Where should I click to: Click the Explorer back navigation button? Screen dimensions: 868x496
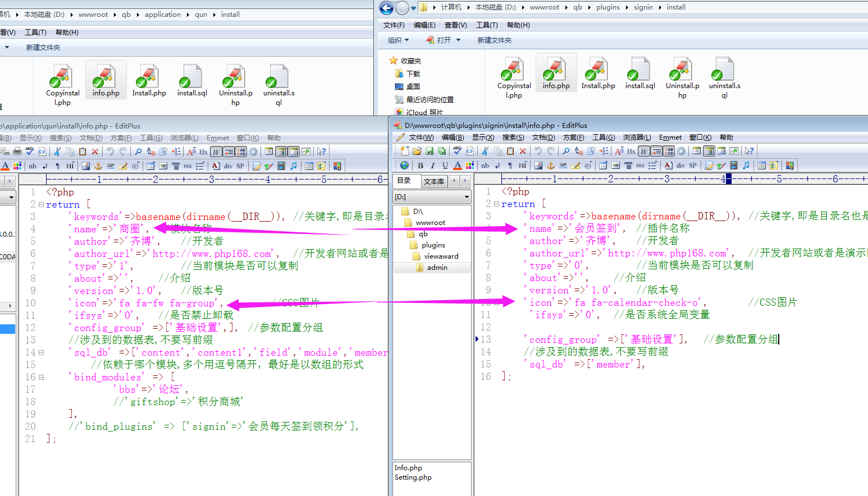coord(386,8)
